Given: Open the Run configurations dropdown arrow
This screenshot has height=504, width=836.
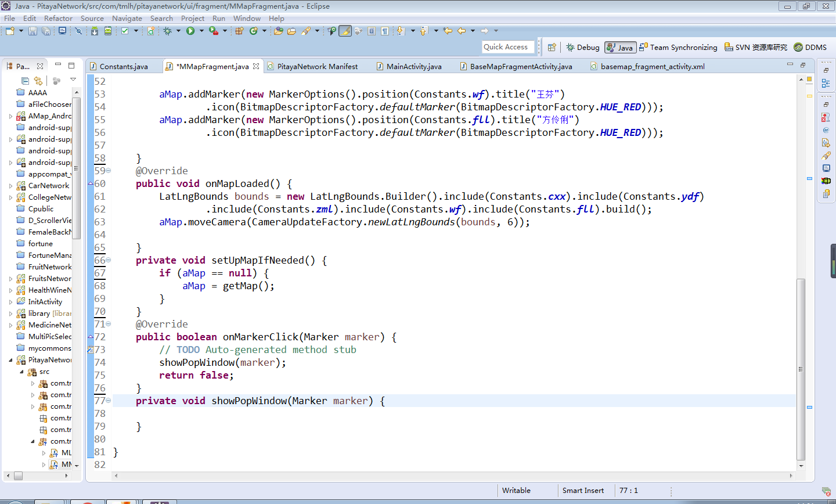Looking at the screenshot, I should click(201, 31).
